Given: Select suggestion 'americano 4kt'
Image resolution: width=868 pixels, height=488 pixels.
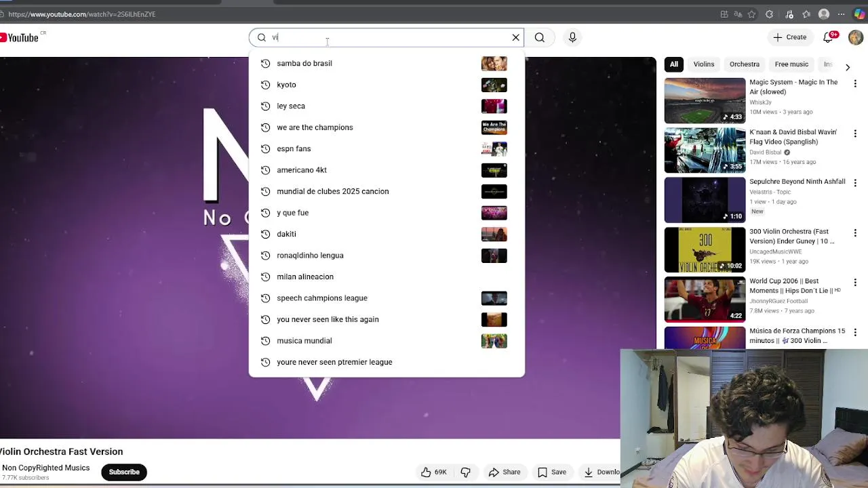Looking at the screenshot, I should [x=387, y=170].
